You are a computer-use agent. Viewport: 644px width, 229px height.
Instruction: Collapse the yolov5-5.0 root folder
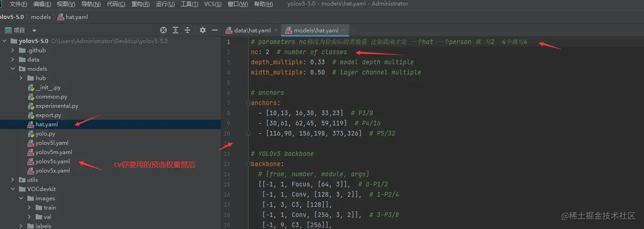[x=5, y=41]
